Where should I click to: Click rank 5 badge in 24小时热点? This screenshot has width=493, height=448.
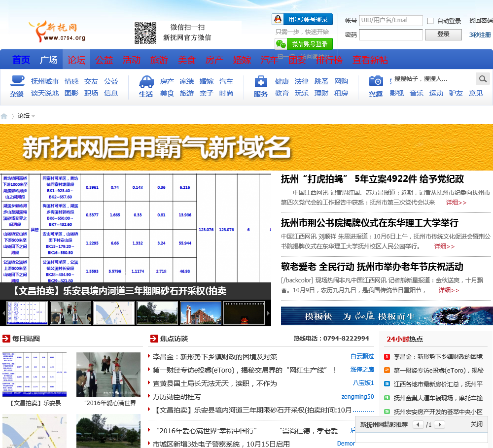point(387,411)
